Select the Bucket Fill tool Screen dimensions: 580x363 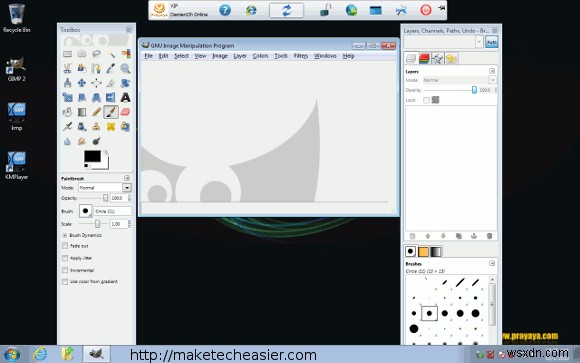pos(67,112)
